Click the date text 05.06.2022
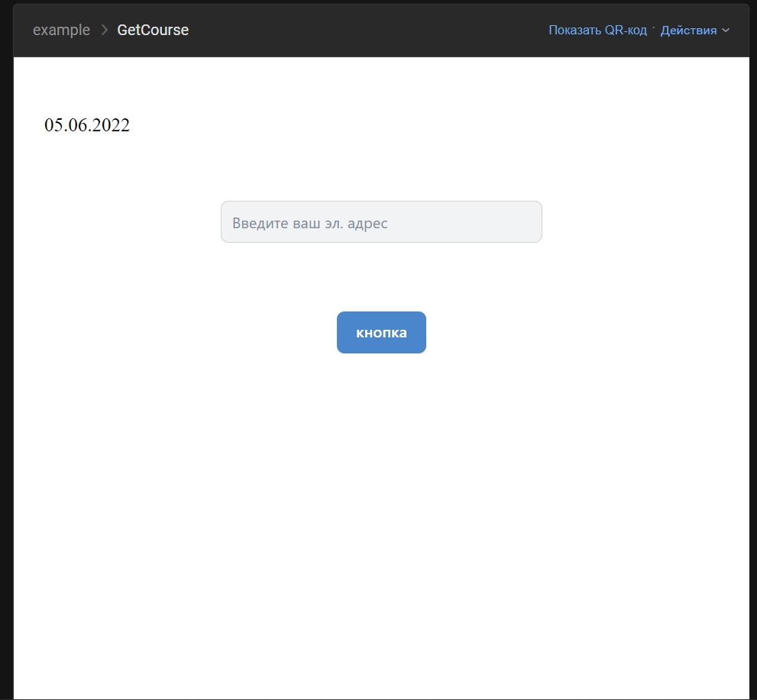The height and width of the screenshot is (700, 757). [x=87, y=126]
